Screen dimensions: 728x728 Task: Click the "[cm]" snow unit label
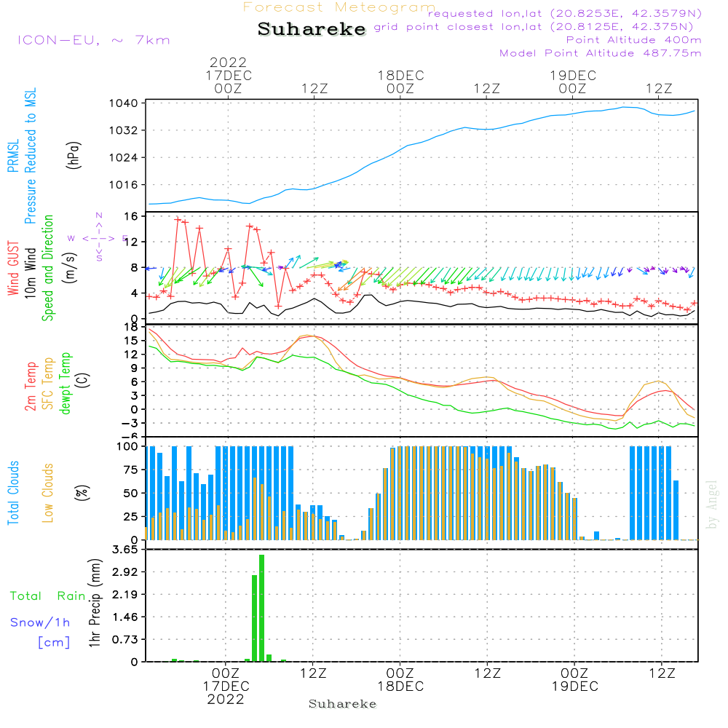point(54,643)
